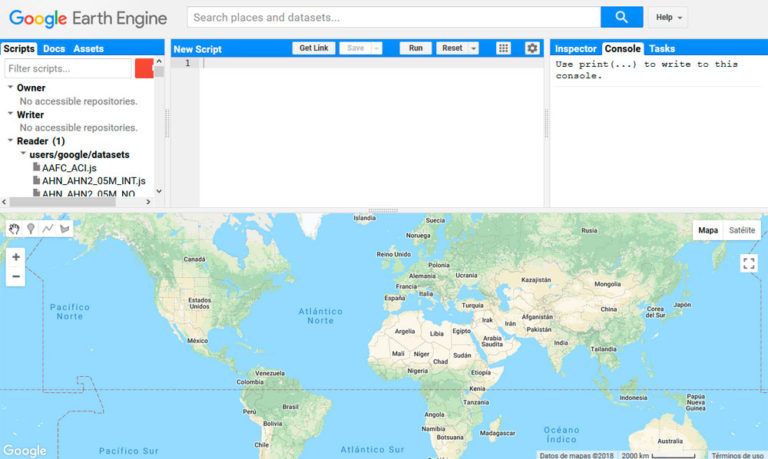This screenshot has height=459, width=768.
Task: Click the search places and datasets field
Action: tap(394, 17)
